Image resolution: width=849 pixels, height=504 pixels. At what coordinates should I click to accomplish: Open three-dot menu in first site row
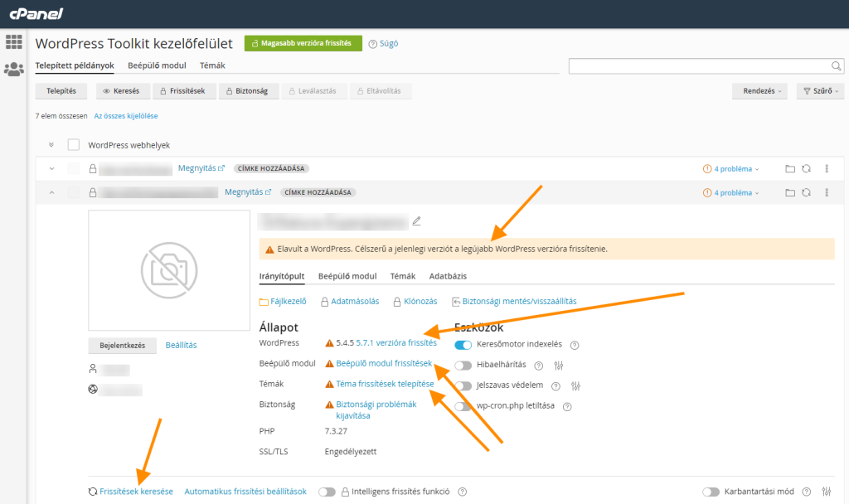[827, 169]
